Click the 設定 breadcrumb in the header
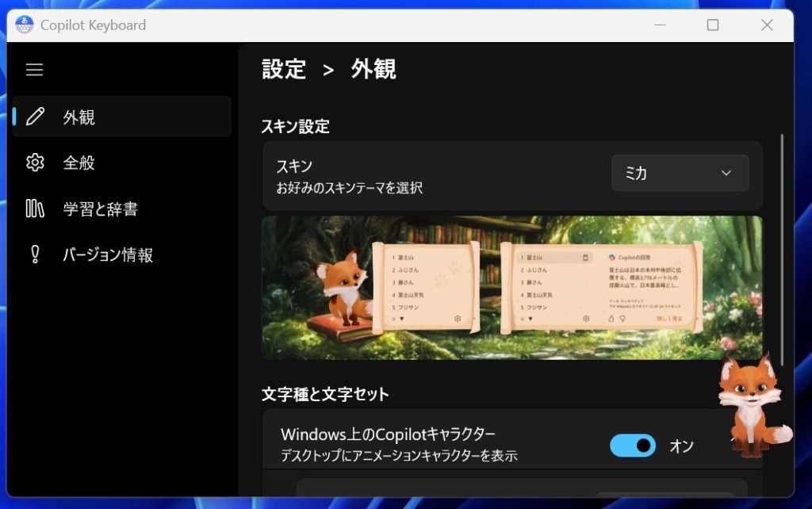Image resolution: width=812 pixels, height=509 pixels. point(284,69)
